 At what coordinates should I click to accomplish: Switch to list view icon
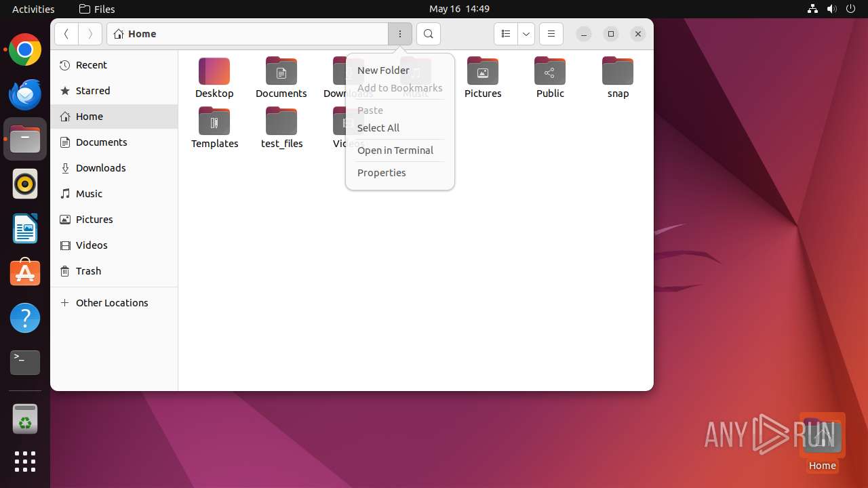point(506,34)
